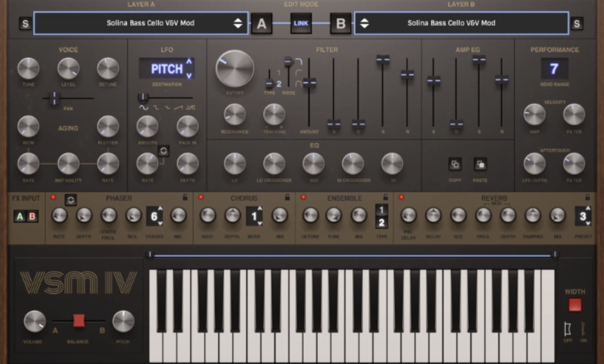Click the EQ Mid knob
Screen dimensions: 604x364
(313, 164)
